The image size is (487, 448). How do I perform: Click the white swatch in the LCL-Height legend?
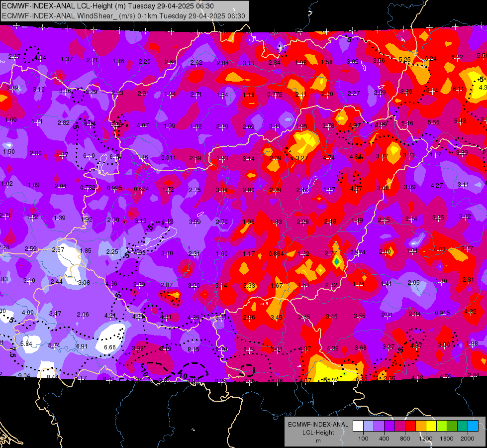point(358,426)
